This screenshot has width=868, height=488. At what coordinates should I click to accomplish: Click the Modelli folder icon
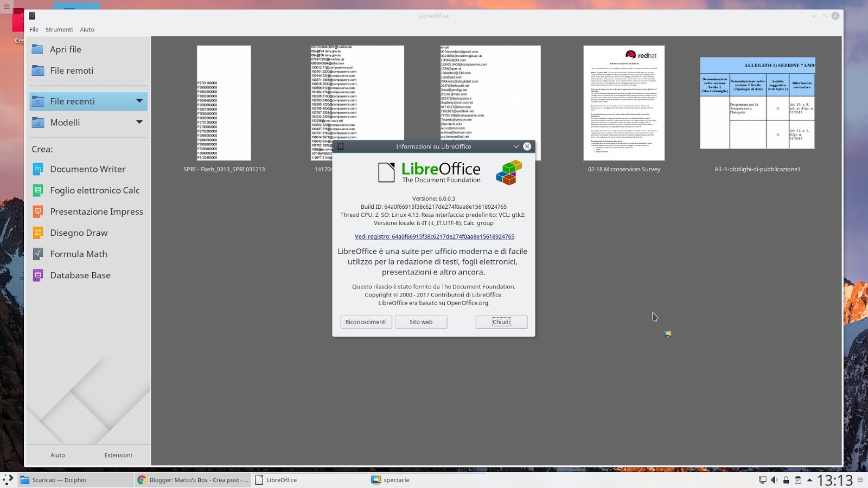(37, 123)
